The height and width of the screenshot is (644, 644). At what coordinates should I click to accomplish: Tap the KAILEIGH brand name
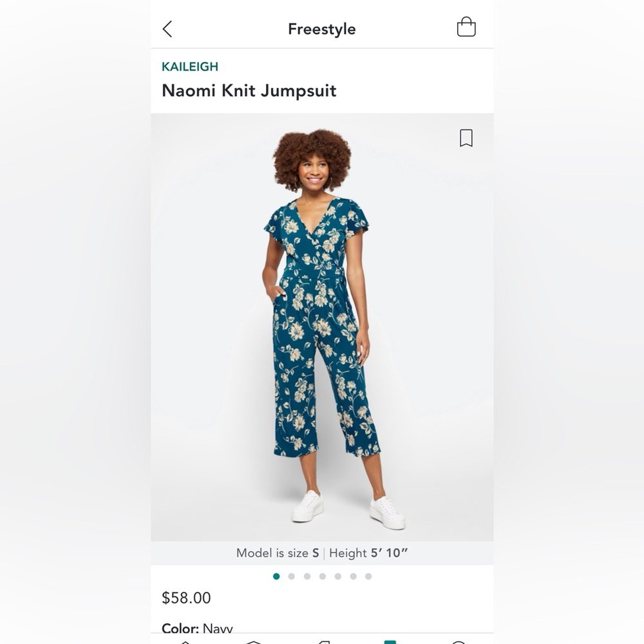pyautogui.click(x=191, y=66)
